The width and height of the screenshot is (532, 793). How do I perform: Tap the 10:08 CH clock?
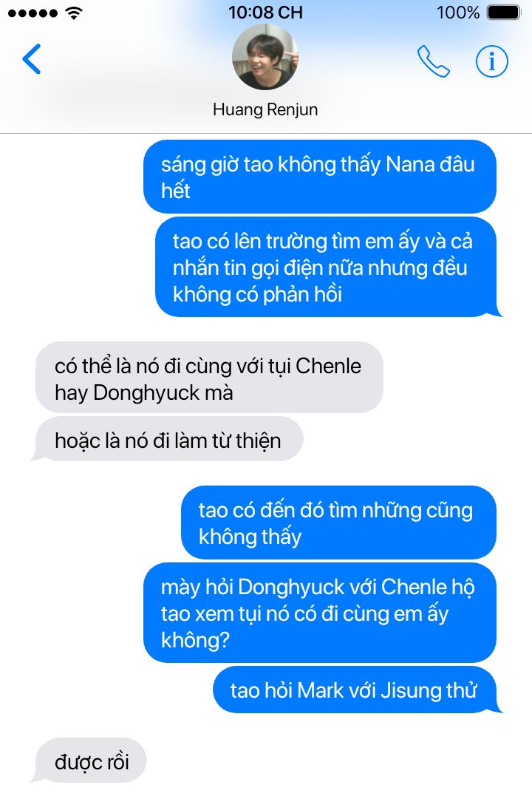click(x=265, y=12)
